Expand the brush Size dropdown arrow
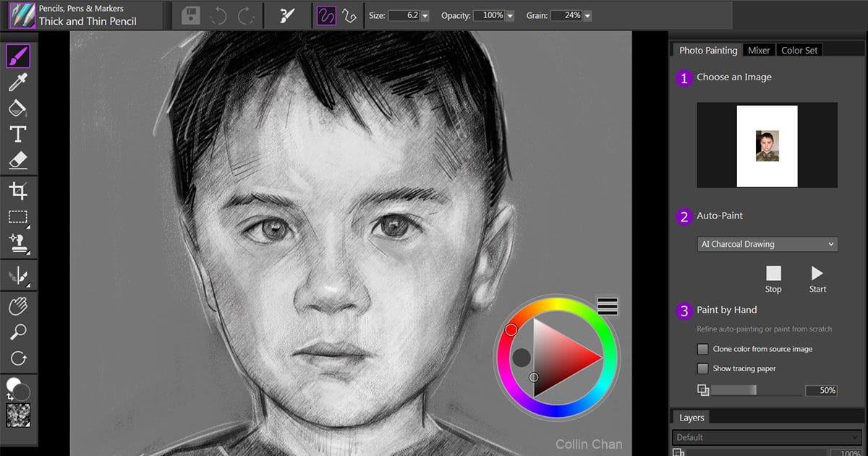This screenshot has height=456, width=868. 425,15
